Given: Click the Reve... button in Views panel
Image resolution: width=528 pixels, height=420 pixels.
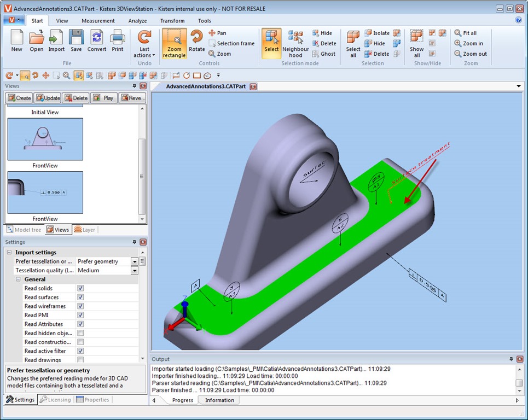Looking at the screenshot, I should coord(132,98).
